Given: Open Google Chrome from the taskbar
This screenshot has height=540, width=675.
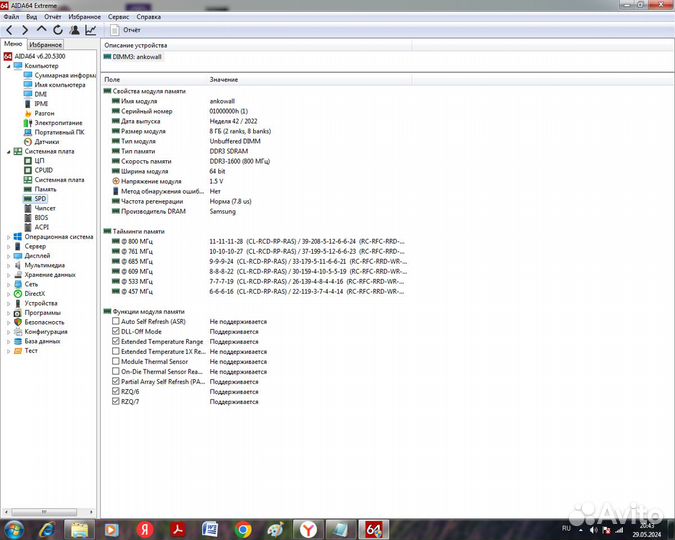Looking at the screenshot, I should pyautogui.click(x=242, y=528).
